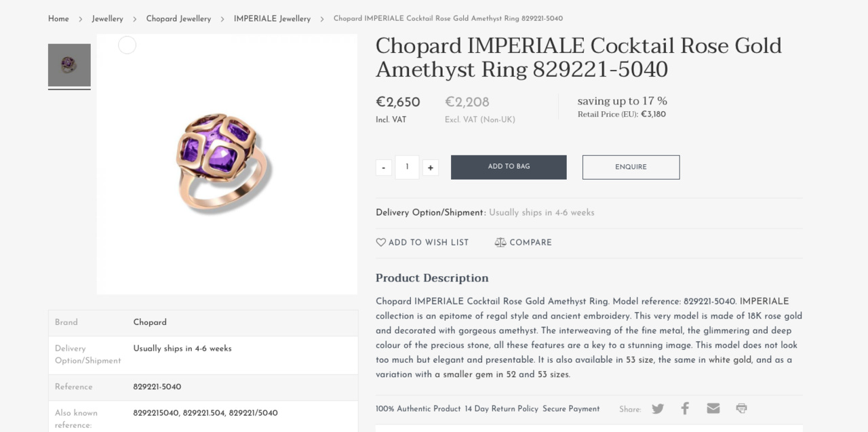Click the circular zoom icon on image
The width and height of the screenshot is (868, 432).
(x=127, y=45)
